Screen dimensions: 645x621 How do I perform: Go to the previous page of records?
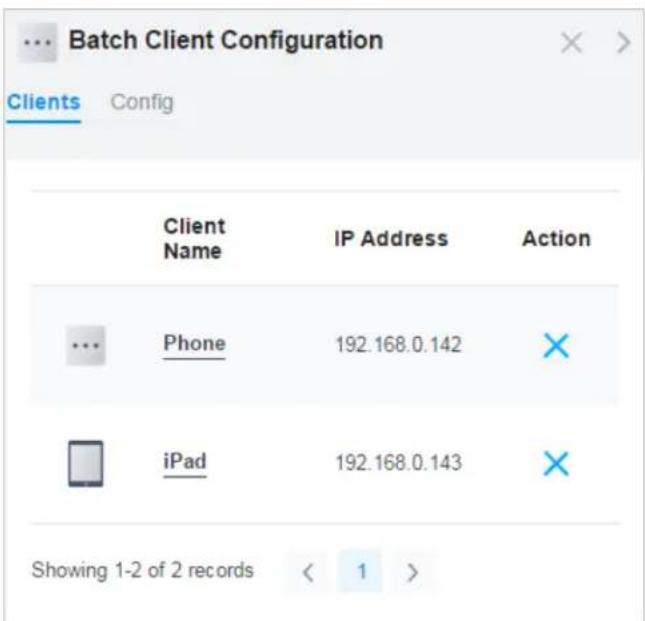point(308,572)
